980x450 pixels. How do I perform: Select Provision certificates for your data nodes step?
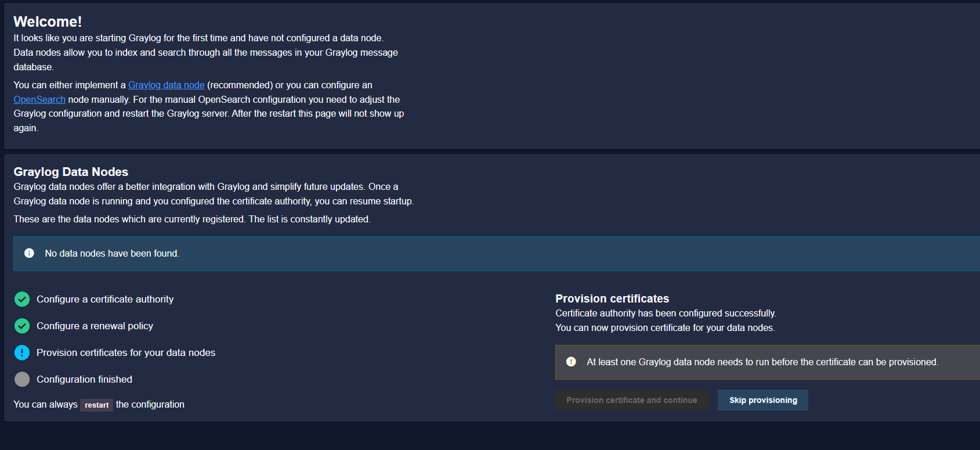(126, 352)
